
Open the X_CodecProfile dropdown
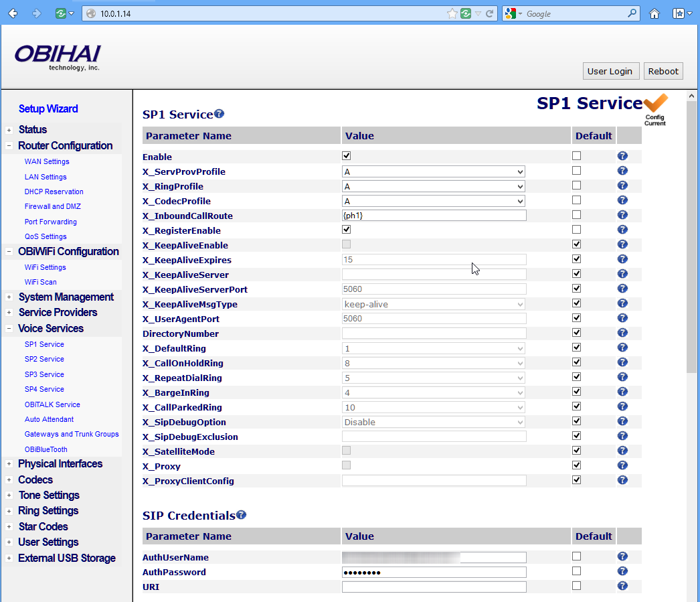[x=434, y=201]
